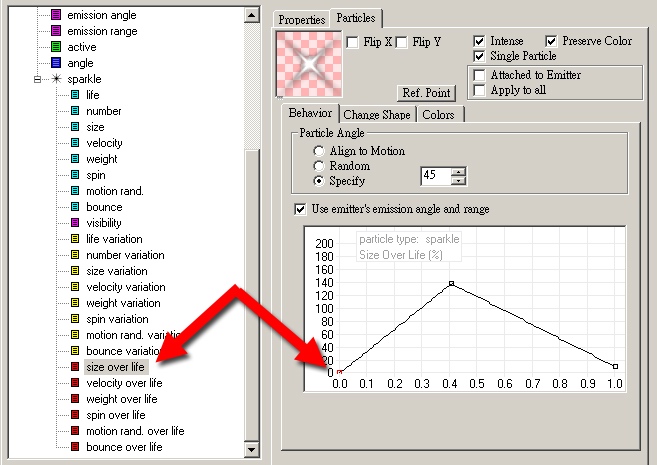Click the sparkle particle type star icon
Image resolution: width=657 pixels, height=465 pixels.
pyautogui.click(x=55, y=79)
